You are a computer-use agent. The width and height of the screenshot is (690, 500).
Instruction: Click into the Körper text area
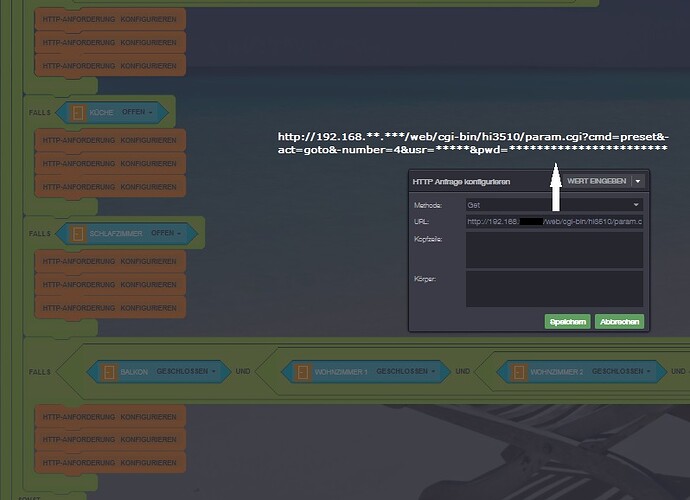click(553, 288)
